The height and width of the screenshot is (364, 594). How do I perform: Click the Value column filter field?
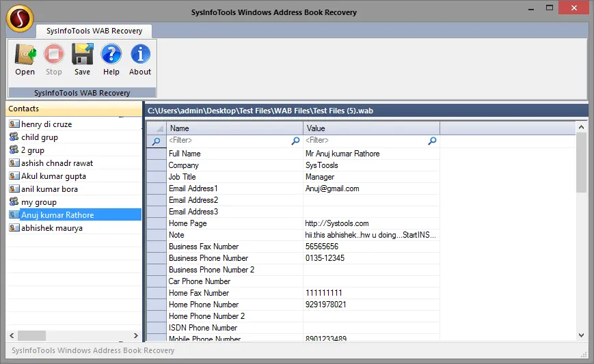pyautogui.click(x=366, y=141)
